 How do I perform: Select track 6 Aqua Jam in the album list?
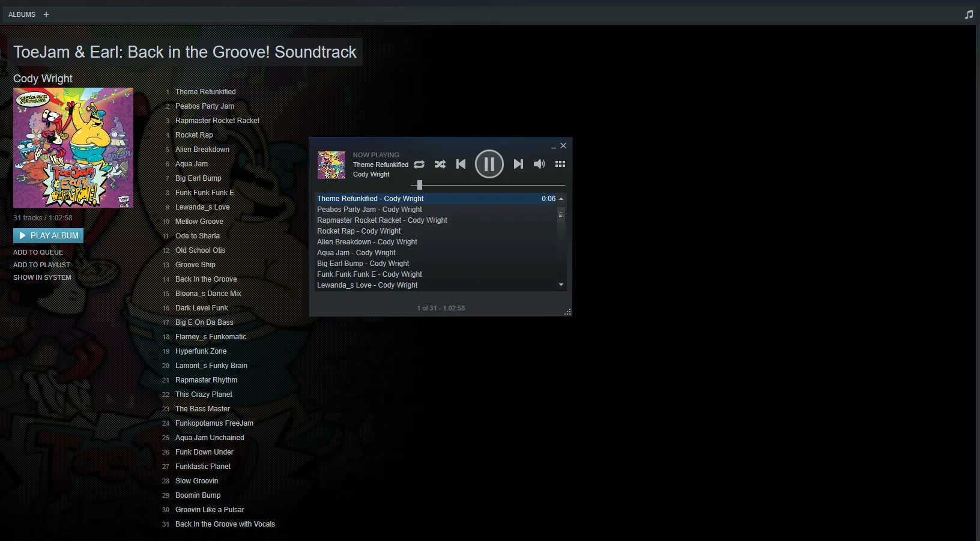pyautogui.click(x=192, y=164)
